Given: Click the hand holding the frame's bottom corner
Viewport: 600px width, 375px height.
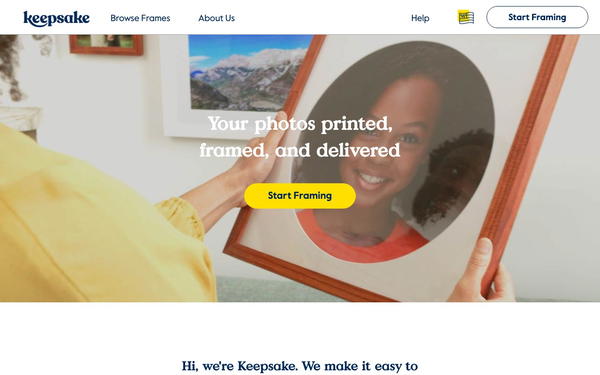Looking at the screenshot, I should point(484,274).
